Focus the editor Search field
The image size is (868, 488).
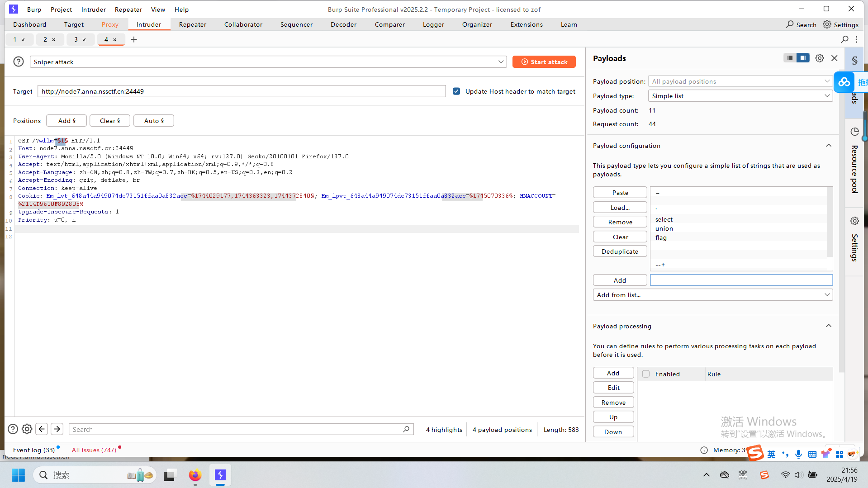pyautogui.click(x=241, y=429)
